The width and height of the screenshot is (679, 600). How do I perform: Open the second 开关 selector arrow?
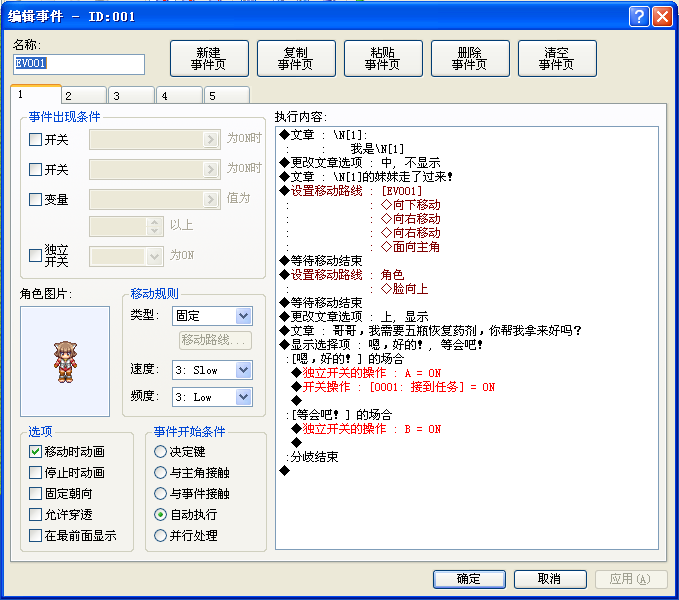pyautogui.click(x=210, y=169)
